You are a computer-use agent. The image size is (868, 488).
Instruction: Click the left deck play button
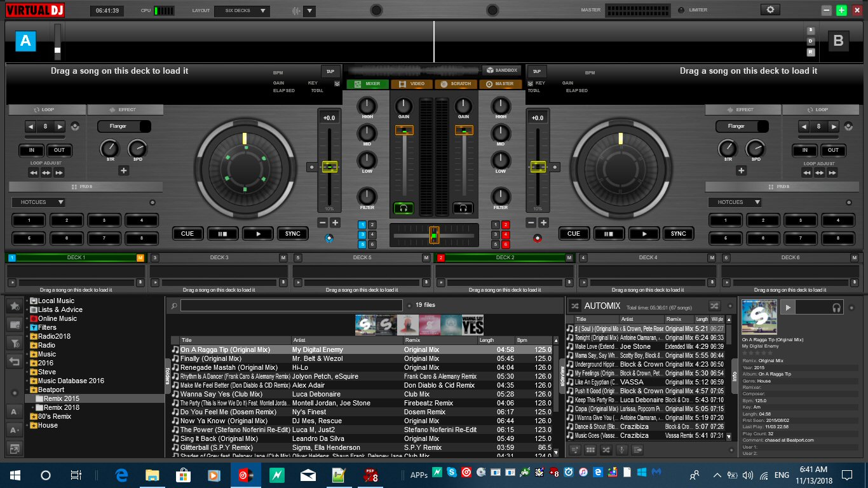(257, 233)
